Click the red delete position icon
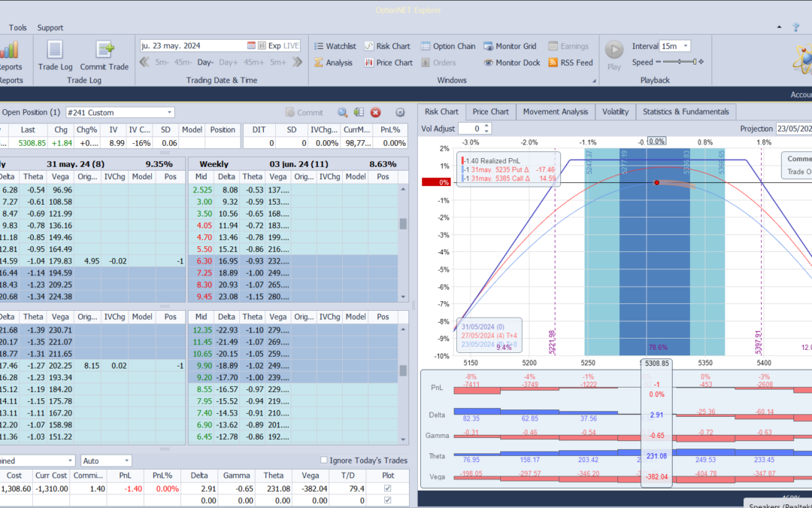 [x=375, y=112]
